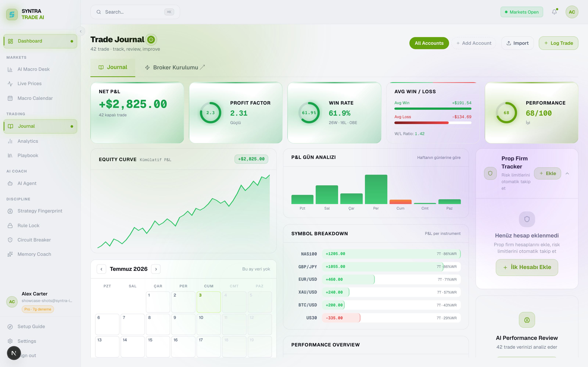
Task: Select the All Accounts filter pill
Action: pos(429,43)
